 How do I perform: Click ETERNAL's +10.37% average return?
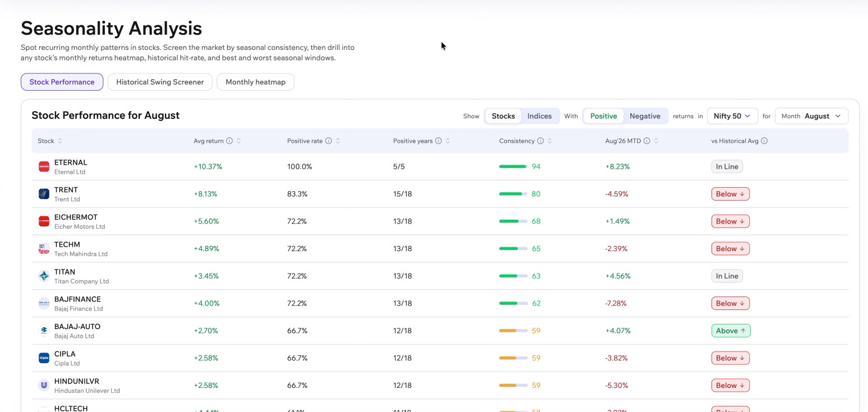208,166
